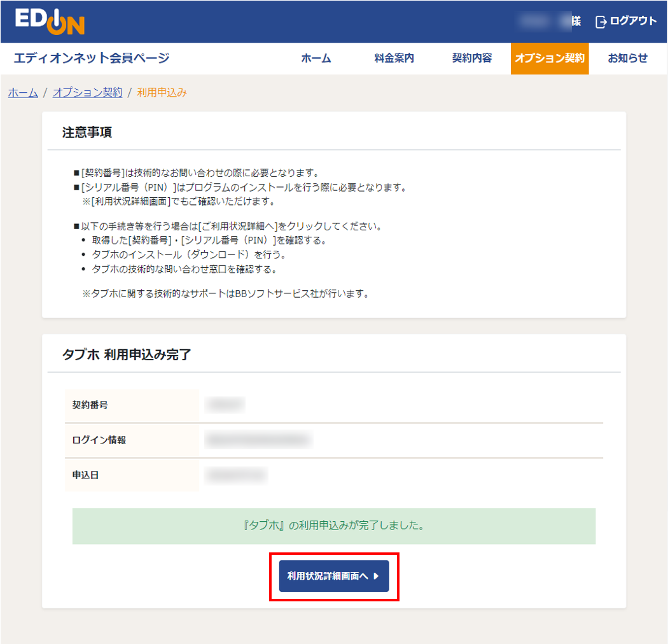Click the ホーム breadcrumb link
Image resolution: width=668 pixels, height=644 pixels.
click(x=23, y=92)
